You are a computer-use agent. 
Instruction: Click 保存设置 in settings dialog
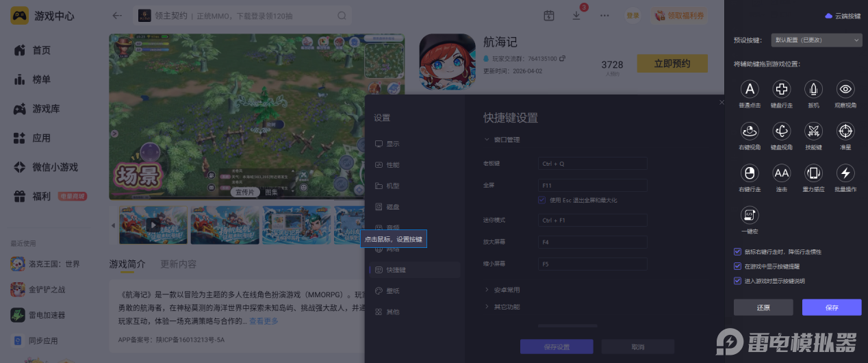557,347
